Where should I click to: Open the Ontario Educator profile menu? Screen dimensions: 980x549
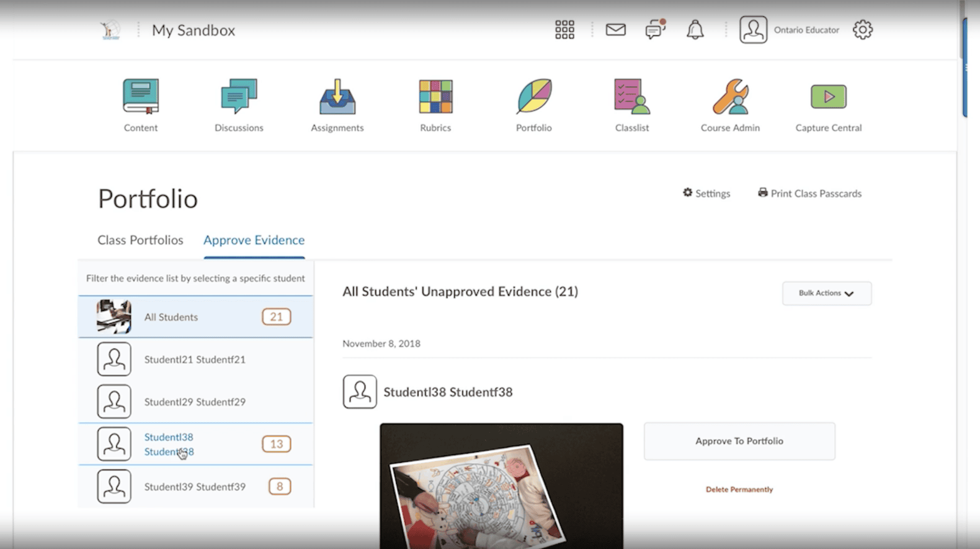click(x=789, y=30)
